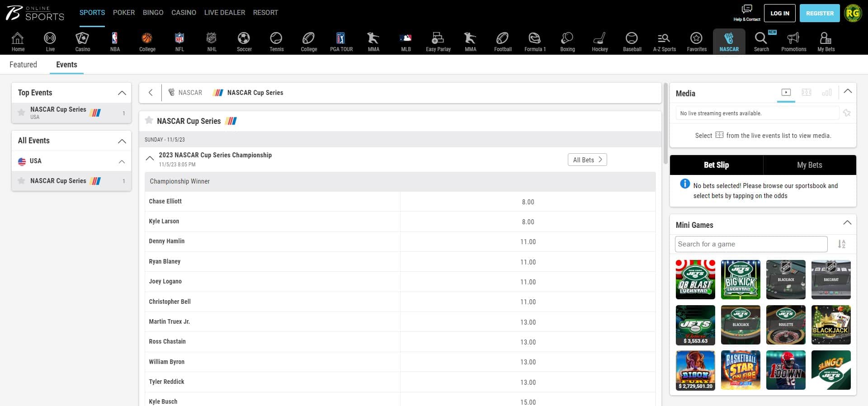Collapse the Media panel
Image resolution: width=868 pixels, height=406 pixels.
tap(848, 91)
